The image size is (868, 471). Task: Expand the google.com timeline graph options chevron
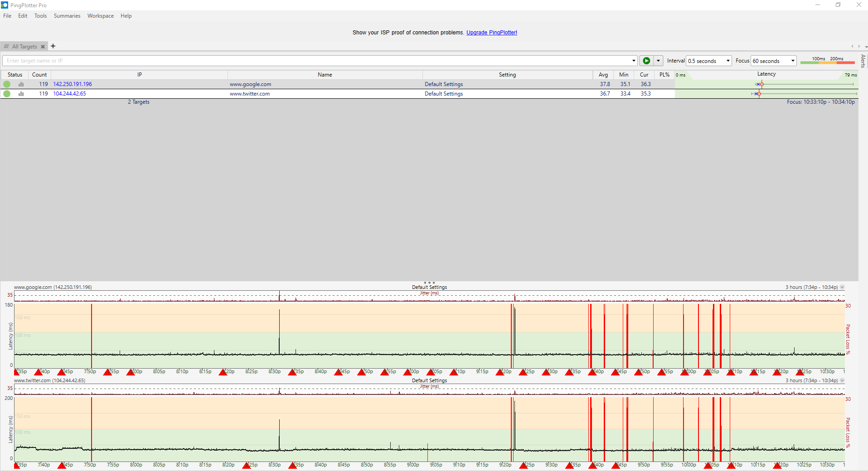842,287
